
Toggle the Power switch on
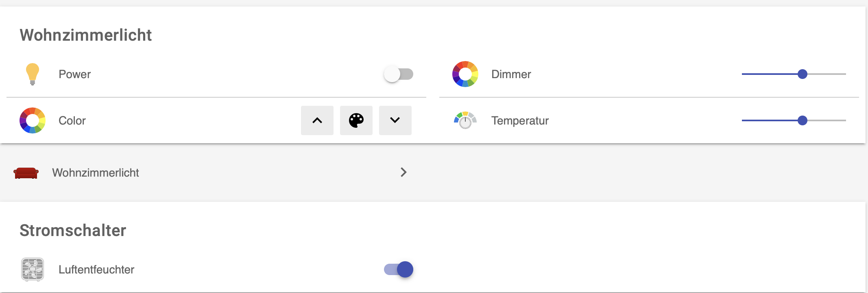[x=399, y=74]
